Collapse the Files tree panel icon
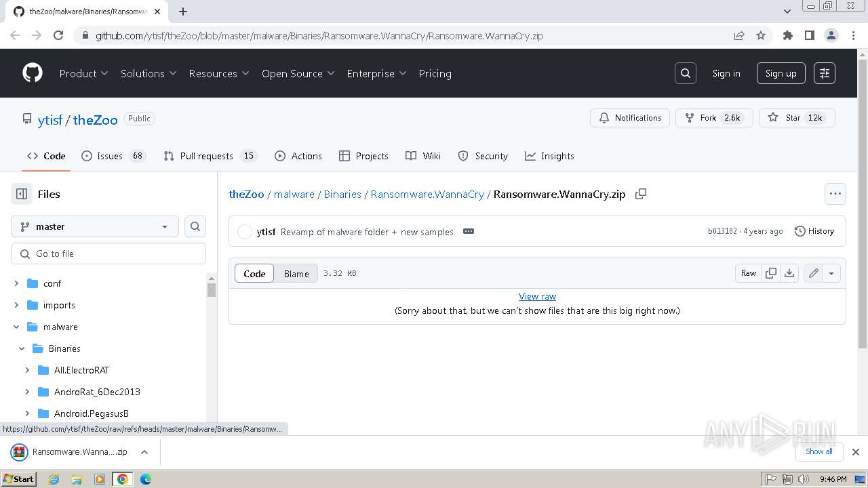This screenshot has height=488, width=868. click(22, 194)
